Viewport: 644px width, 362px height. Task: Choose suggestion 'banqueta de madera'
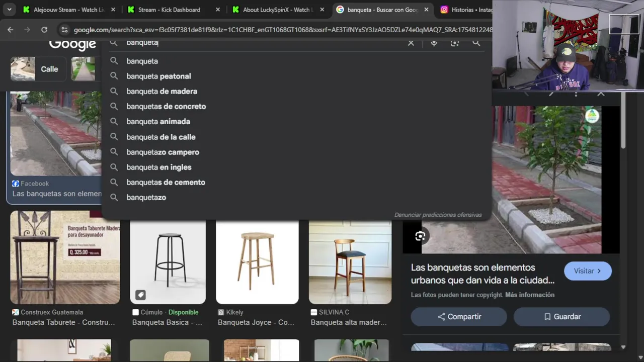click(296, 91)
